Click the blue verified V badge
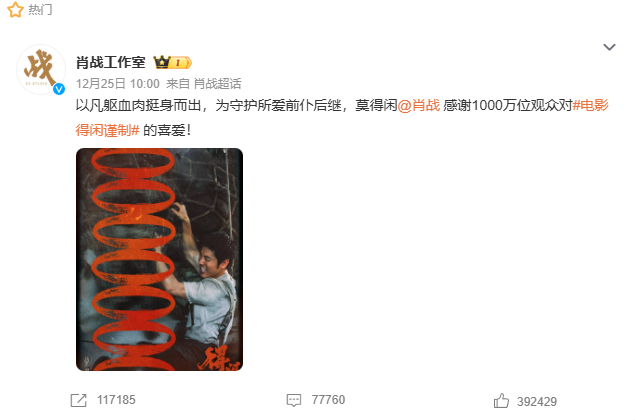This screenshot has height=420, width=635. (59, 89)
